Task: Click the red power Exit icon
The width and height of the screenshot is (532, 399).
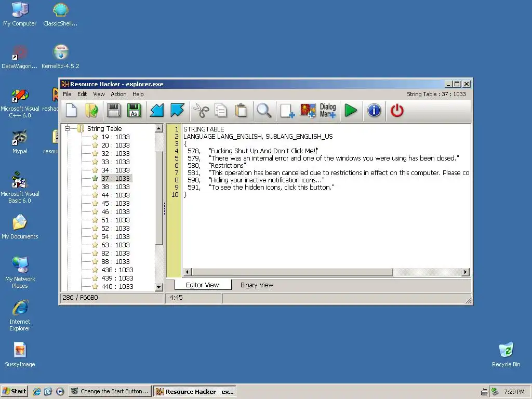Action: point(396,111)
